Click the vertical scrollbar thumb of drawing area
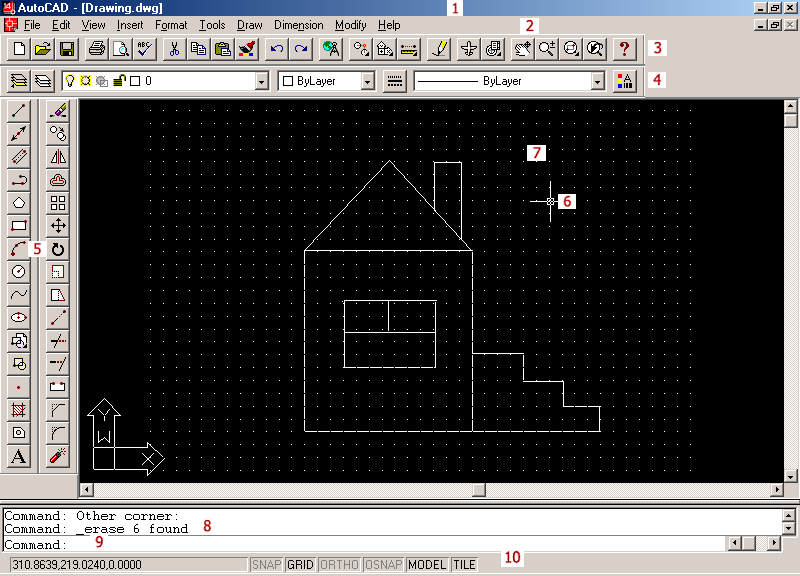The image size is (800, 576). [790, 120]
